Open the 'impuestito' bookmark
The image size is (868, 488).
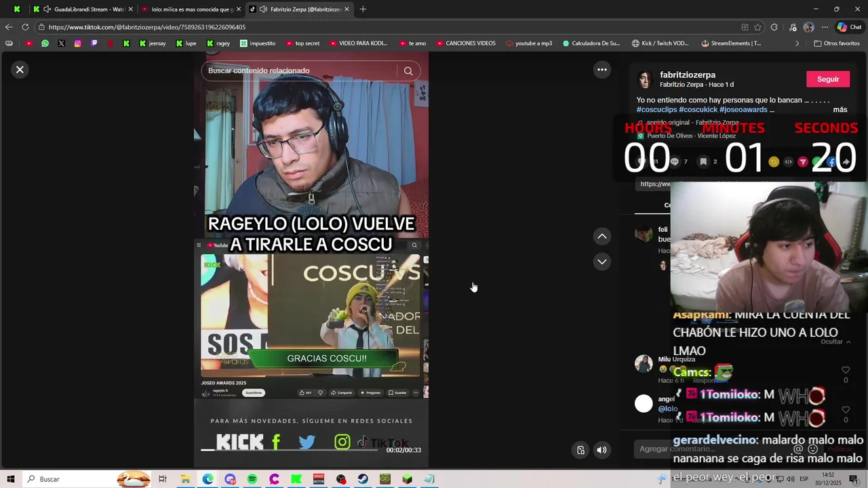coord(257,43)
